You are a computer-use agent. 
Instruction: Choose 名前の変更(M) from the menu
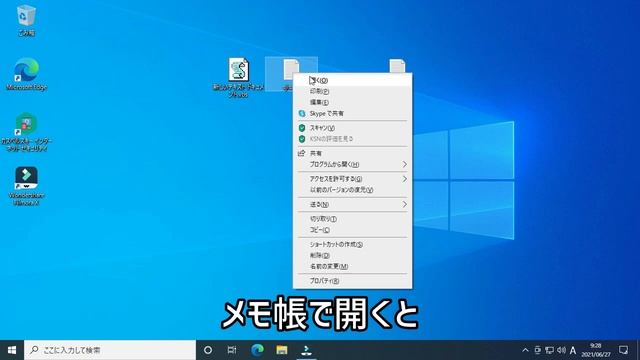(353, 266)
